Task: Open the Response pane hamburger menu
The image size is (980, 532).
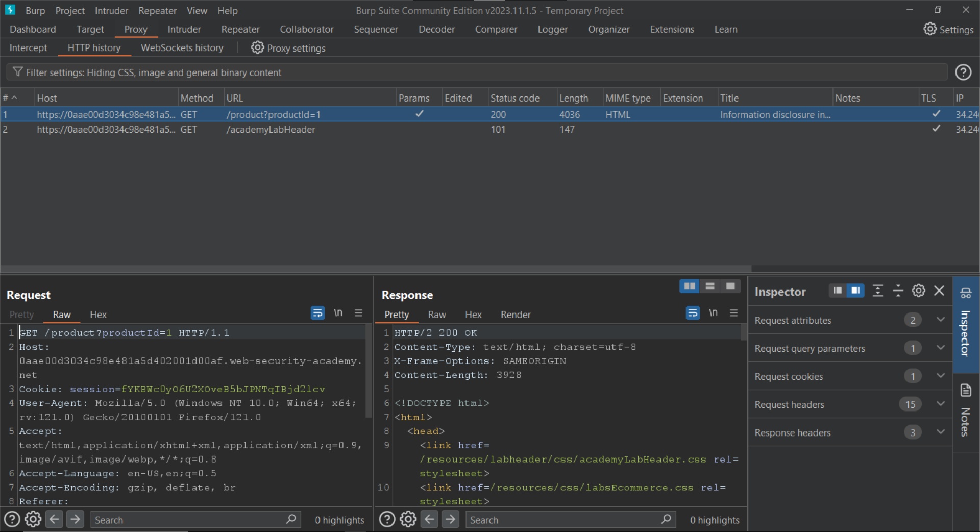Action: (x=733, y=313)
